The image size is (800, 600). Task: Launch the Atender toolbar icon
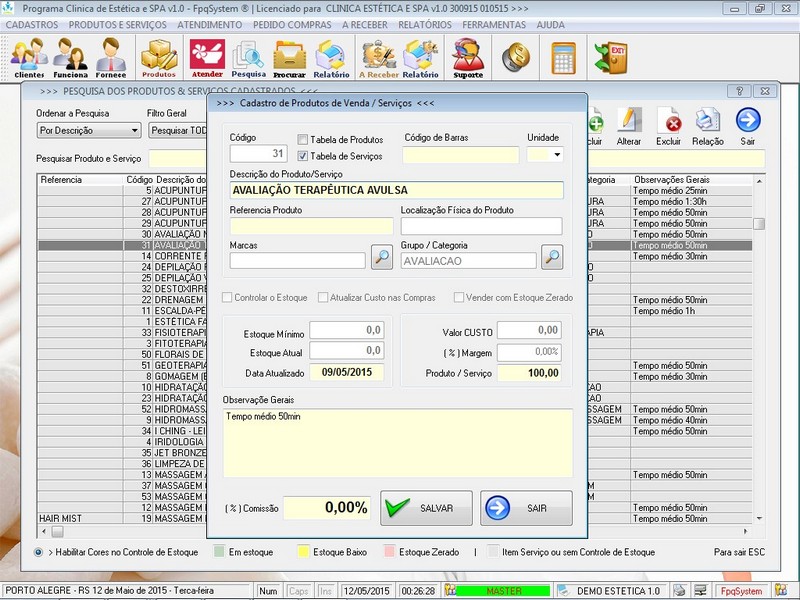point(207,58)
